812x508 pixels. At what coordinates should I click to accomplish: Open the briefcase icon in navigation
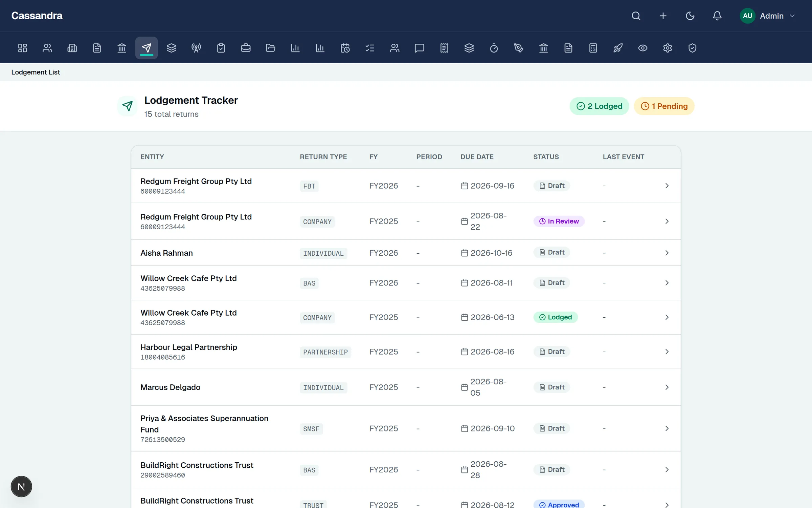pos(246,48)
